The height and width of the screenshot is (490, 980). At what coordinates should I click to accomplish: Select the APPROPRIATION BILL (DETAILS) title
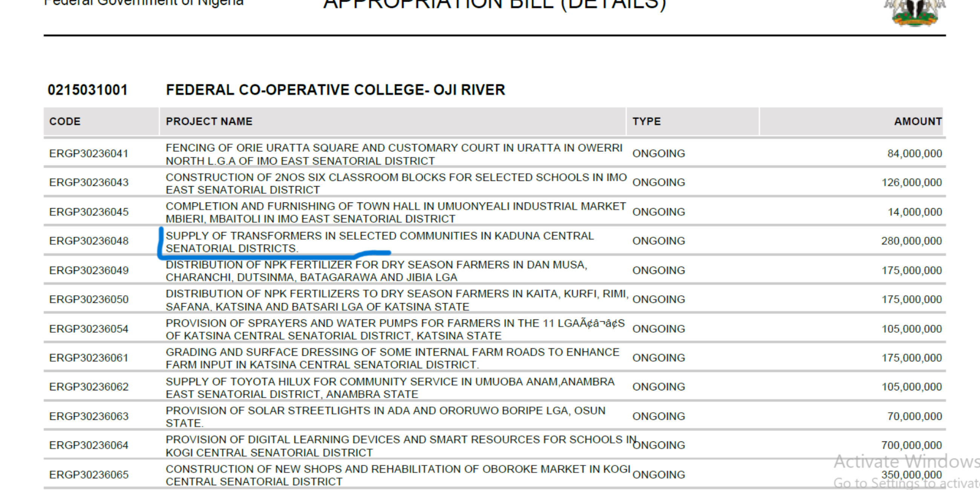pyautogui.click(x=495, y=5)
